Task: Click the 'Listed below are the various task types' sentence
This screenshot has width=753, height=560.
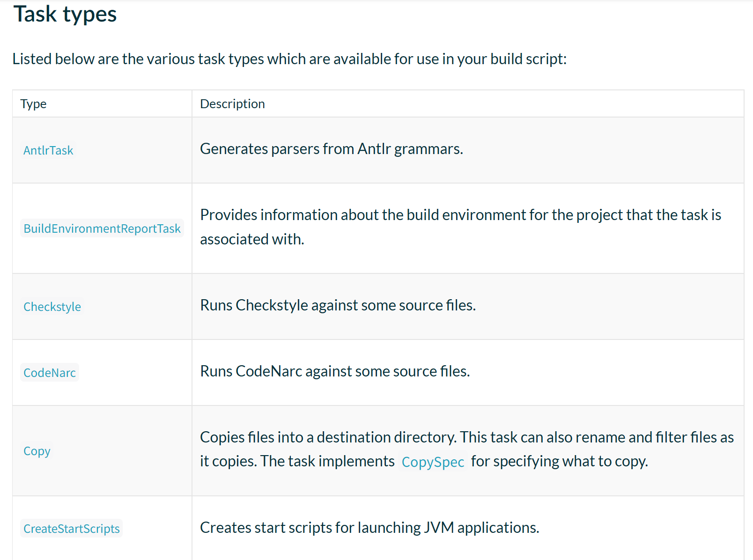Action: pos(289,59)
